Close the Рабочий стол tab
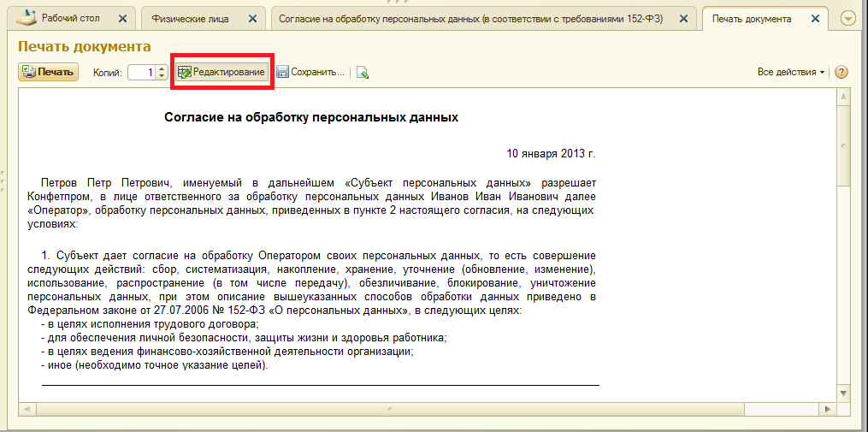This screenshot has height=432, width=868. (x=123, y=18)
